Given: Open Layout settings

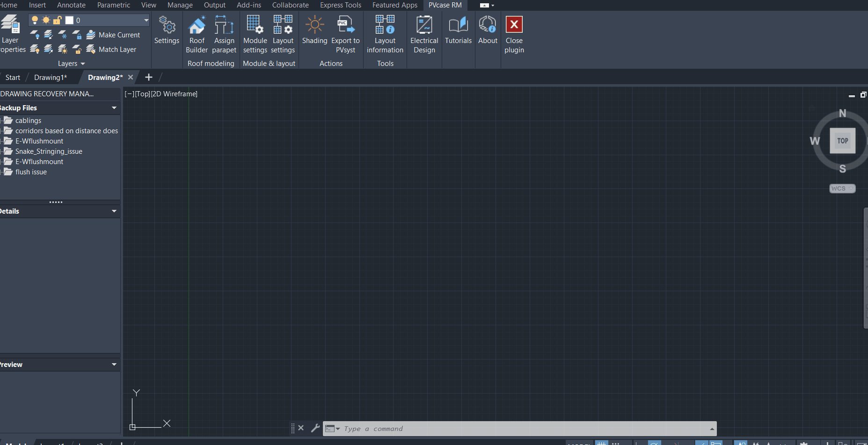Looking at the screenshot, I should click(283, 34).
